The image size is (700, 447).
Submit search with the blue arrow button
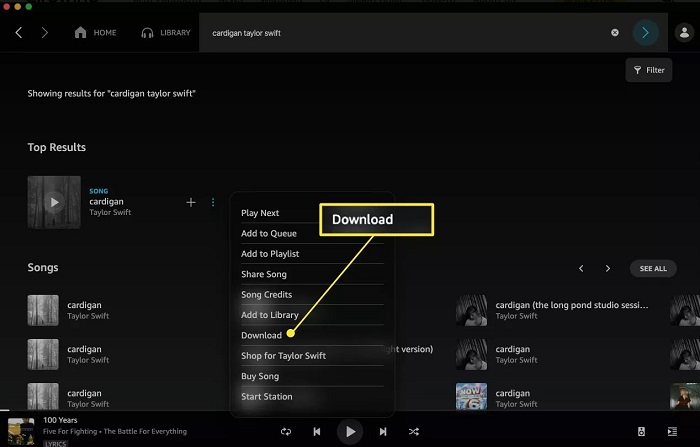pos(645,33)
